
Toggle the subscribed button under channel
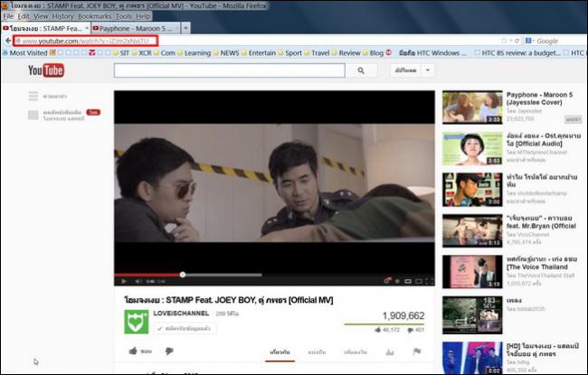click(x=185, y=329)
